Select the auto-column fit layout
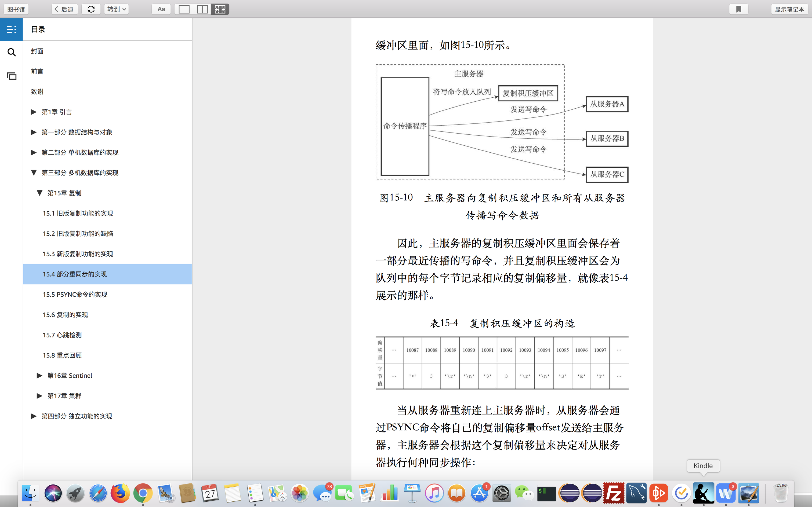 tap(220, 9)
